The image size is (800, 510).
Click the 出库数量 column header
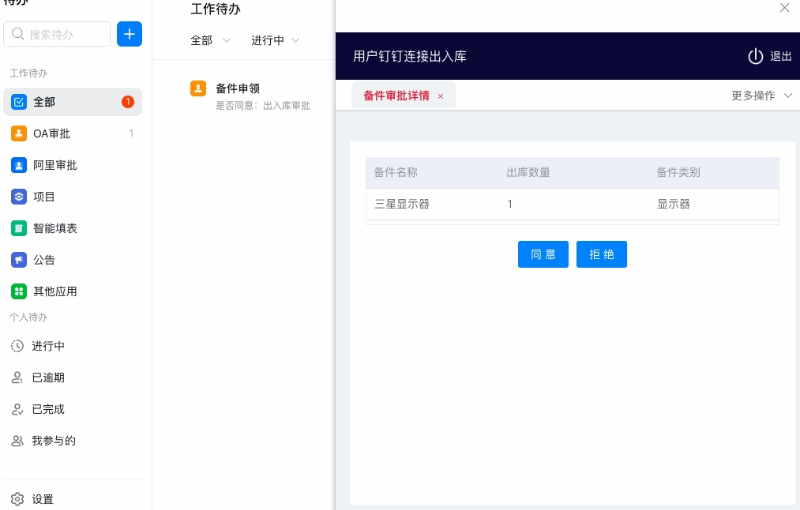coord(529,172)
